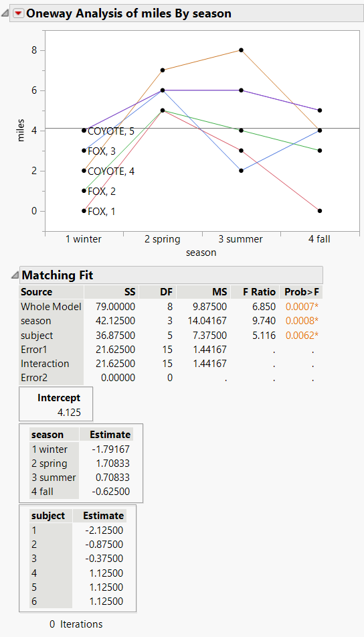
Task: Click the '3 summer' axis label
Action: click(241, 239)
